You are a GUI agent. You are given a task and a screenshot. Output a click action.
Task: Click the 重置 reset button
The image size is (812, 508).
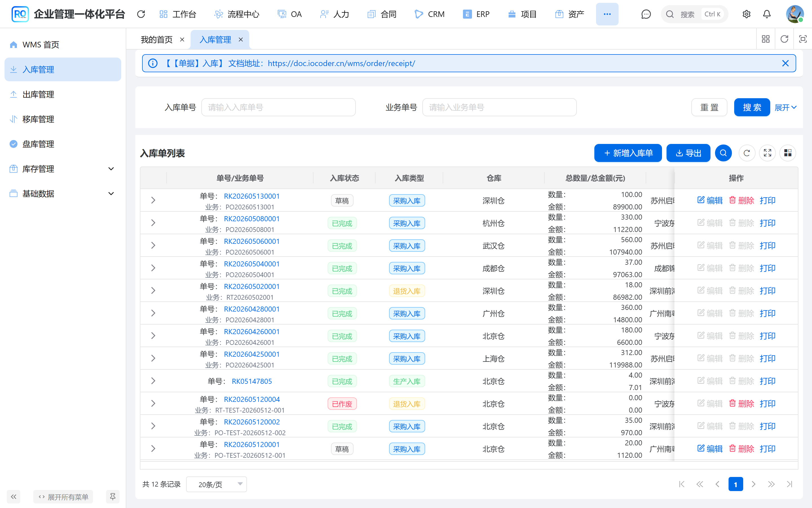tap(709, 108)
